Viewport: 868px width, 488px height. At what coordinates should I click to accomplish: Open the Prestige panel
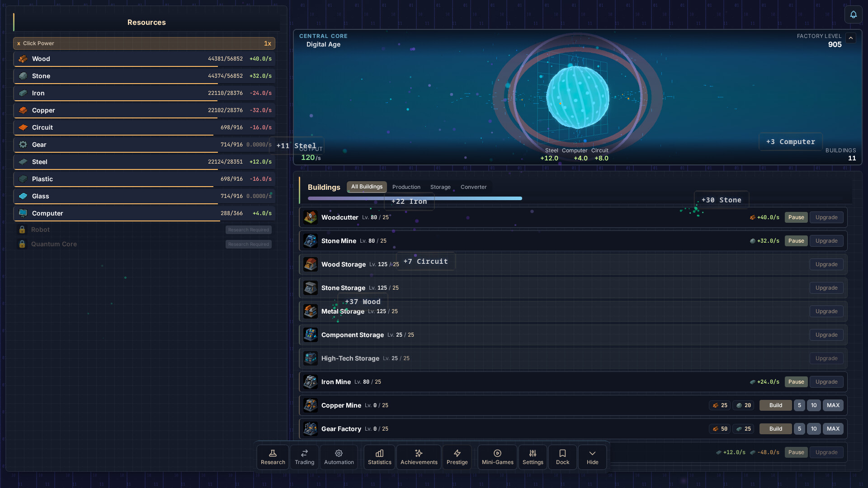point(457,457)
